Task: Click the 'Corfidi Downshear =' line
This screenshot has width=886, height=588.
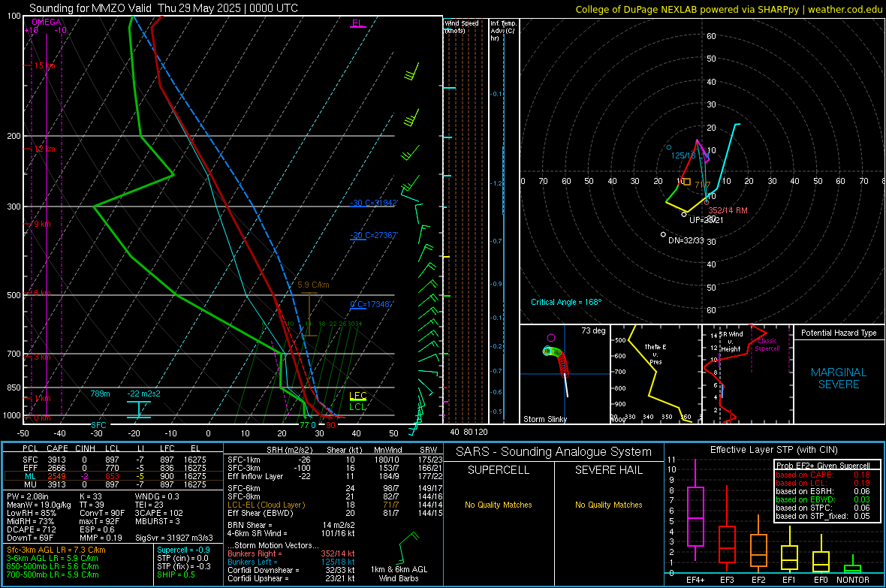Action: pos(291,570)
